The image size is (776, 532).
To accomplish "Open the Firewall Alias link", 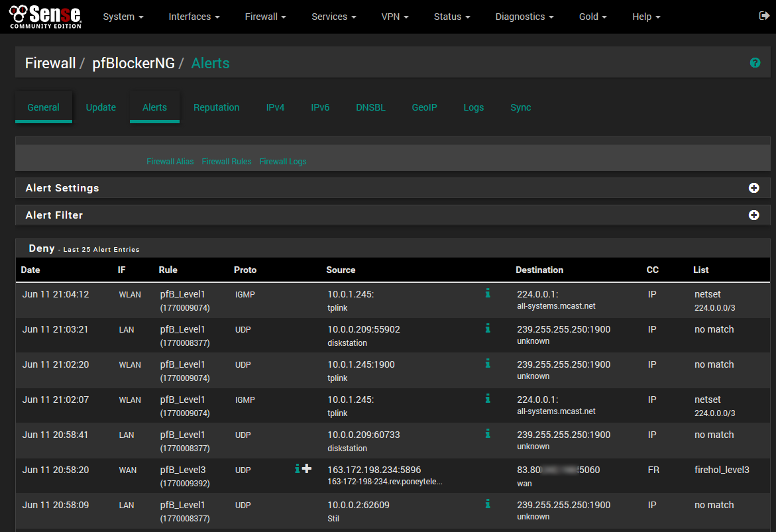I will (x=170, y=162).
